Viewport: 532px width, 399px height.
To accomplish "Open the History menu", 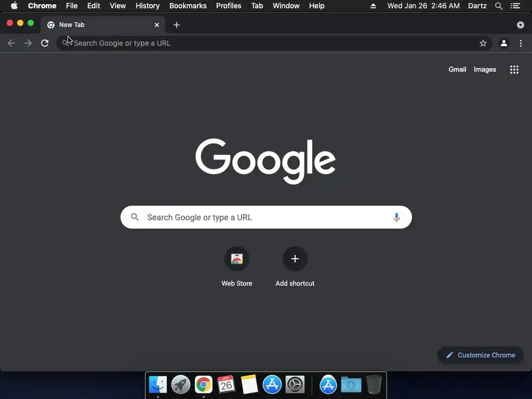I will point(148,6).
